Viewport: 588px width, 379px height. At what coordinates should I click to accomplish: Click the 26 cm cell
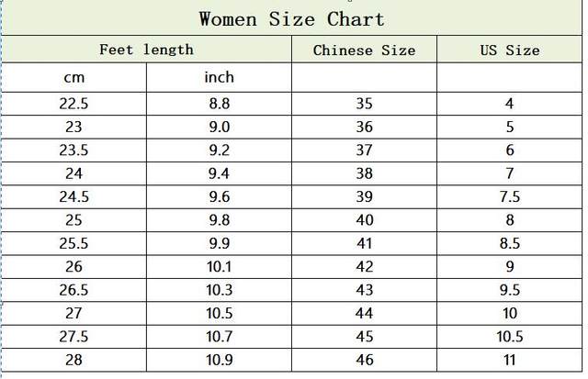pos(73,267)
